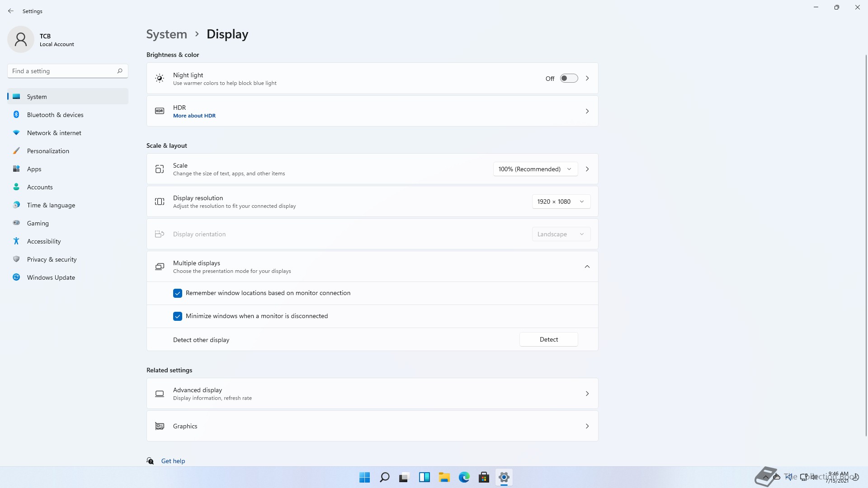
Task: Click the back arrow in the Settings title bar
Action: [11, 11]
